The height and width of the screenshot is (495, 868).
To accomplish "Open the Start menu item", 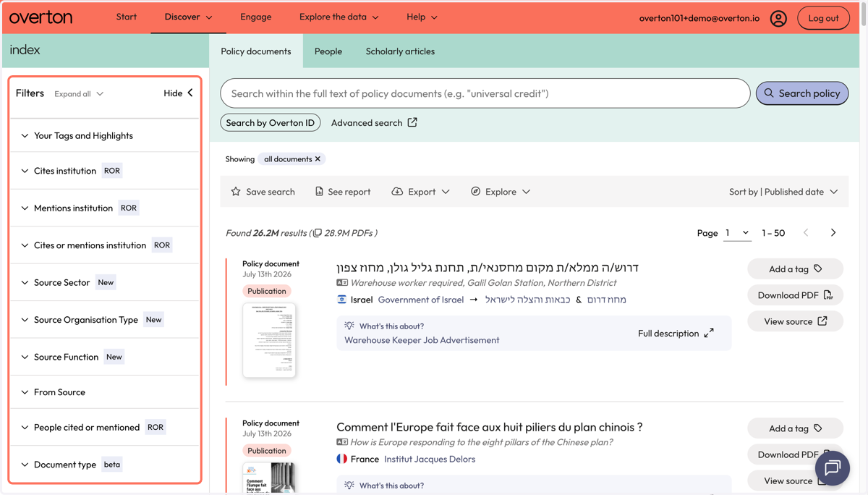I will (x=127, y=17).
